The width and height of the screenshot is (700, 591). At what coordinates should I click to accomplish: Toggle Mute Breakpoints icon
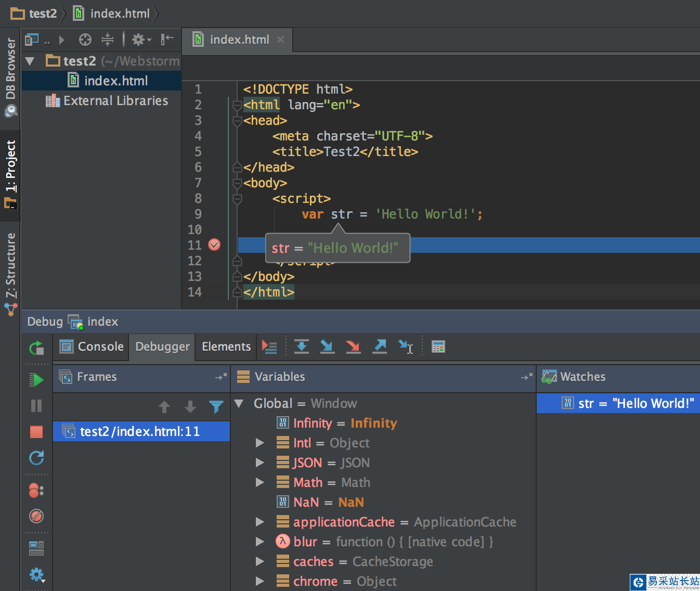point(36,516)
